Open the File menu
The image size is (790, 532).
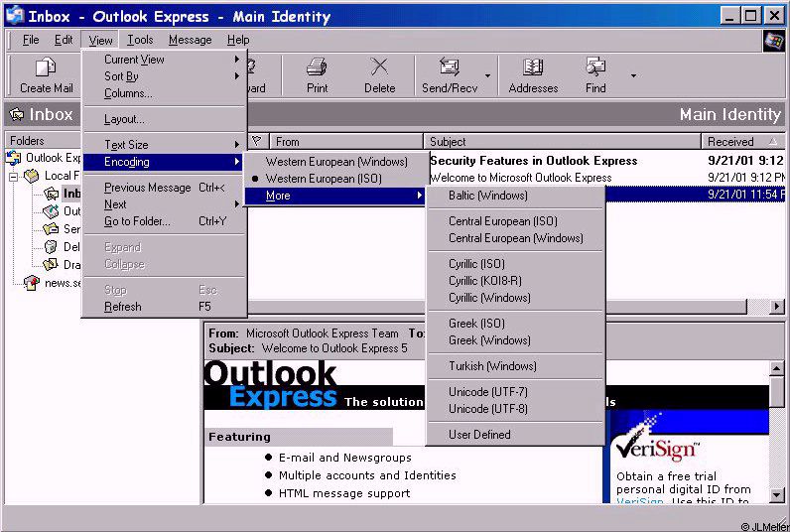(31, 40)
